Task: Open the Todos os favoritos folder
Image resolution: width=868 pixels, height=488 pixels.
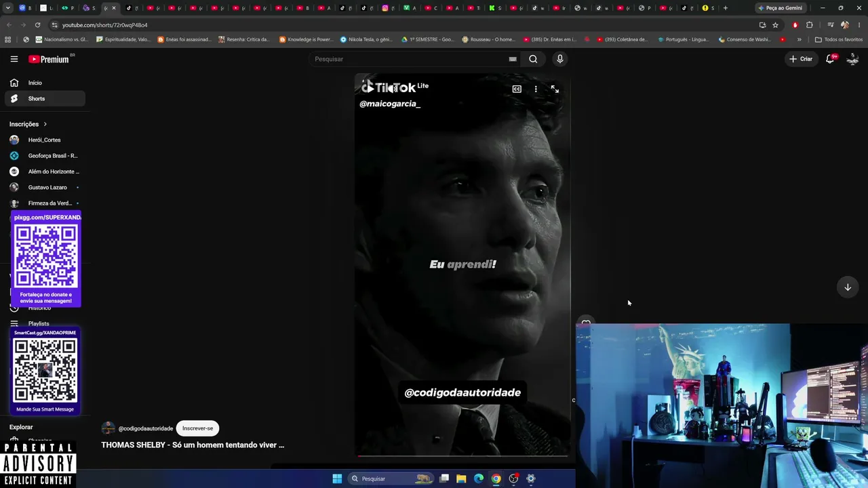Action: pos(838,39)
